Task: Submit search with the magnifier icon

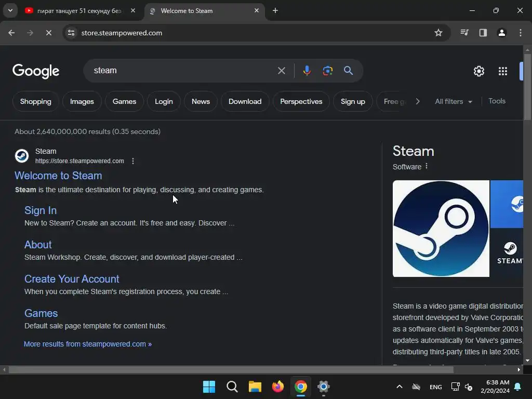Action: point(348,71)
